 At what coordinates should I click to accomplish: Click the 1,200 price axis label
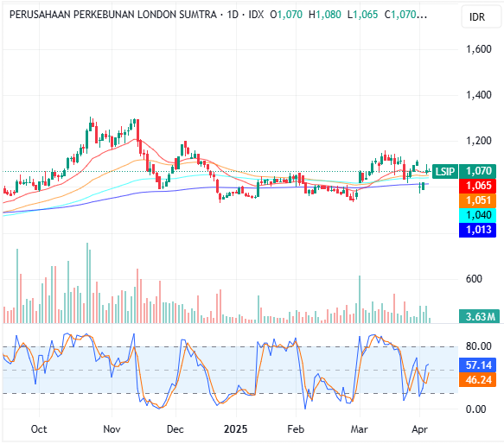[479, 141]
